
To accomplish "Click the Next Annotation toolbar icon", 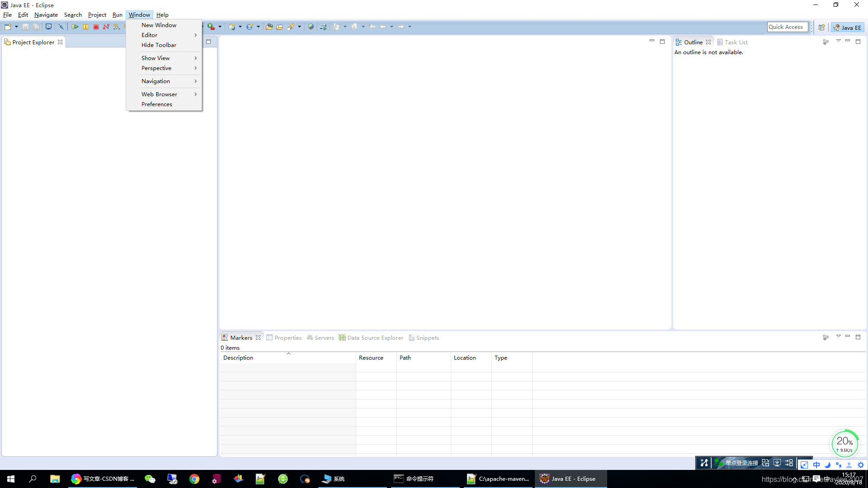I will (336, 27).
